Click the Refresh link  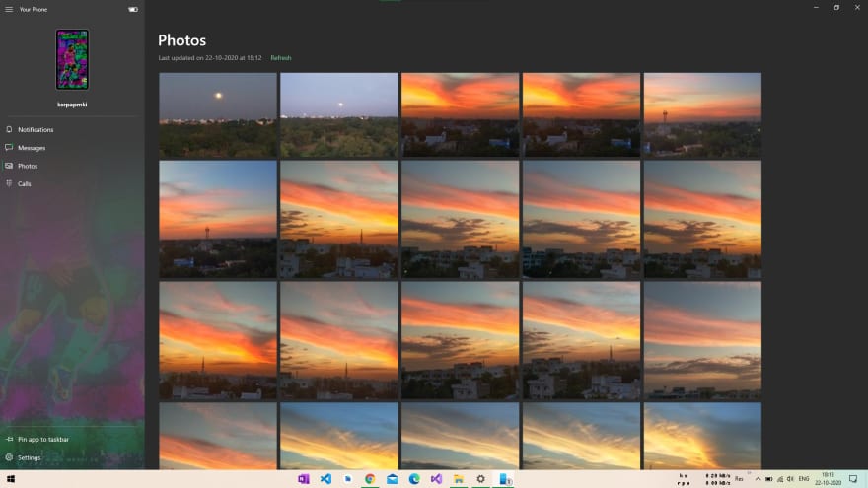coord(281,58)
